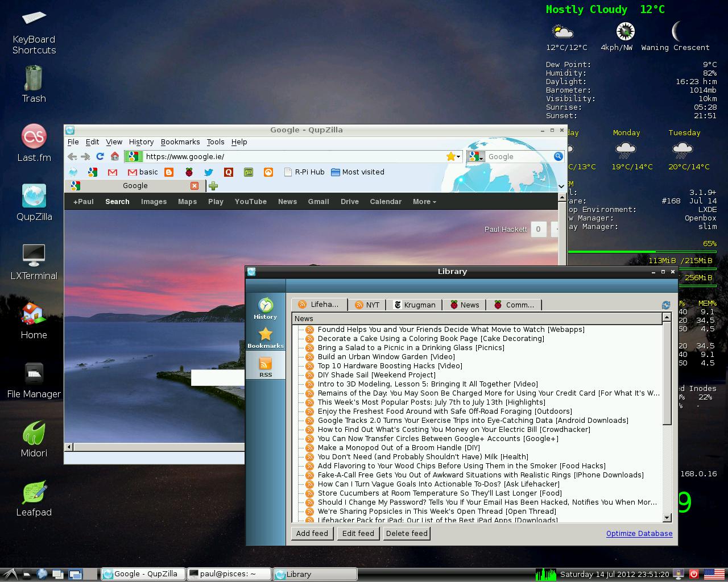
Task: Select Bookmarks in Library sidebar
Action: click(265, 338)
